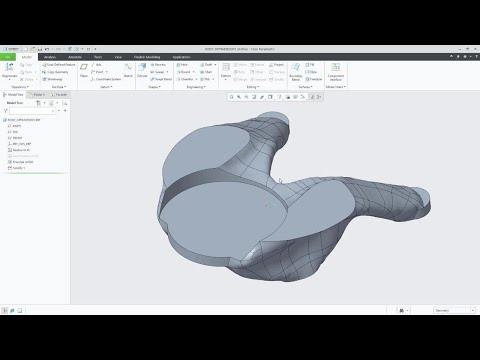Expand the Editing group dropdown

pyautogui.click(x=253, y=87)
